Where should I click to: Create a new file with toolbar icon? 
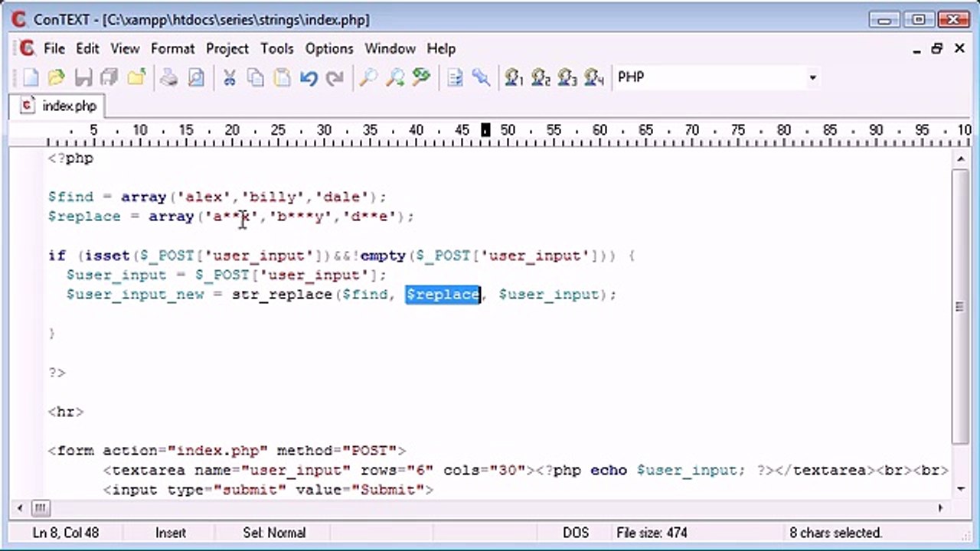(x=31, y=77)
